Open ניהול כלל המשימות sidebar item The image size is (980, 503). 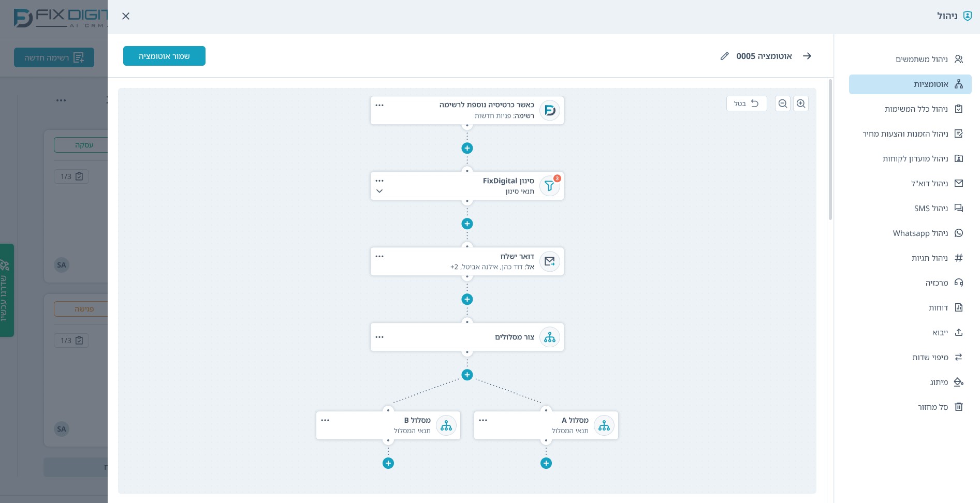click(x=910, y=109)
